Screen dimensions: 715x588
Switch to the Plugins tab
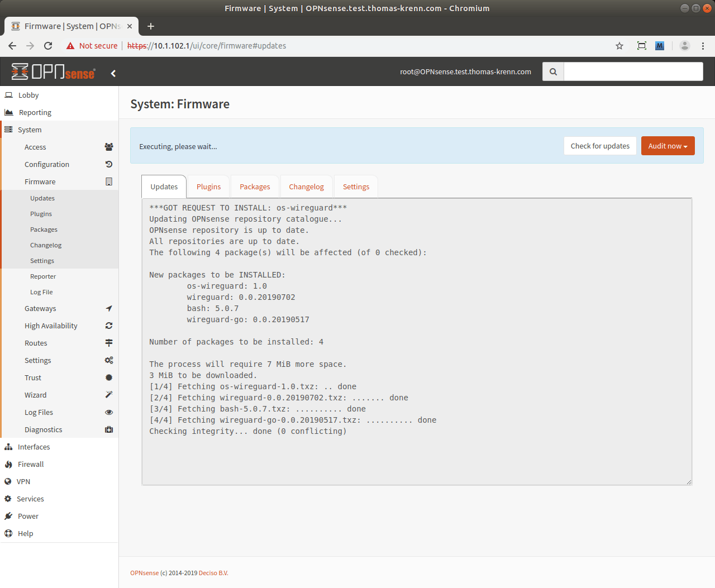tap(208, 187)
